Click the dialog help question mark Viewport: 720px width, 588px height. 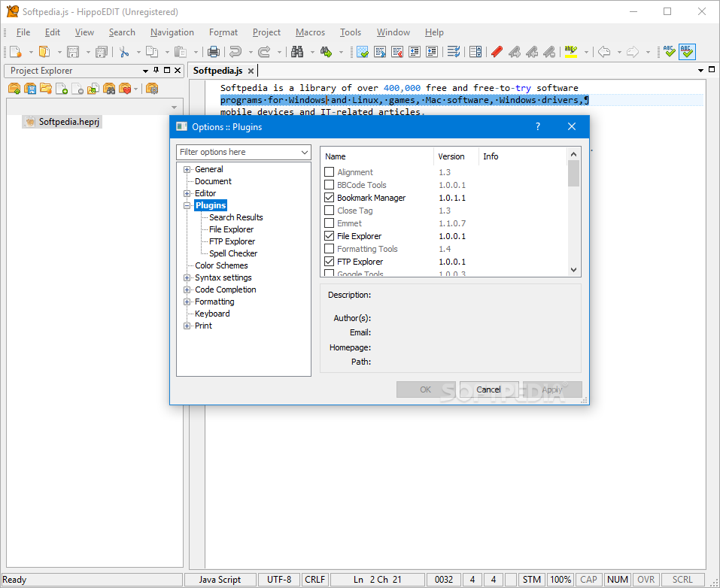coord(538,126)
